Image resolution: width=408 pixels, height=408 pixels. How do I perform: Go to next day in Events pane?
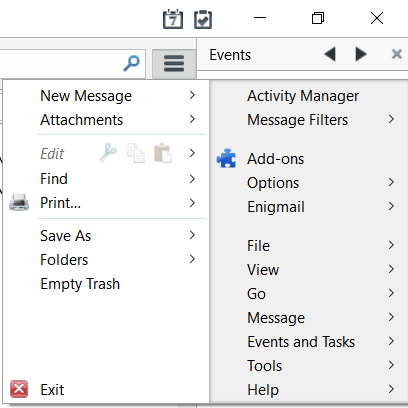(x=361, y=54)
